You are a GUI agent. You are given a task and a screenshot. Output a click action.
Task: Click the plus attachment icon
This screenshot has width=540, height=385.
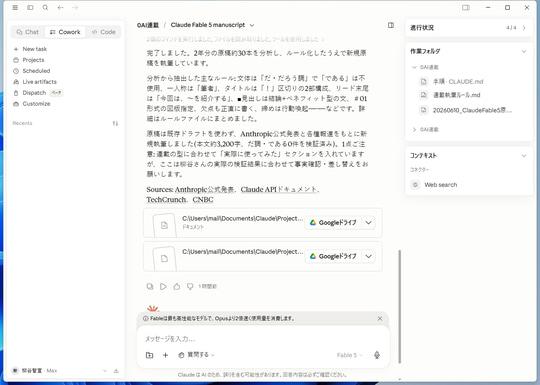(165, 355)
